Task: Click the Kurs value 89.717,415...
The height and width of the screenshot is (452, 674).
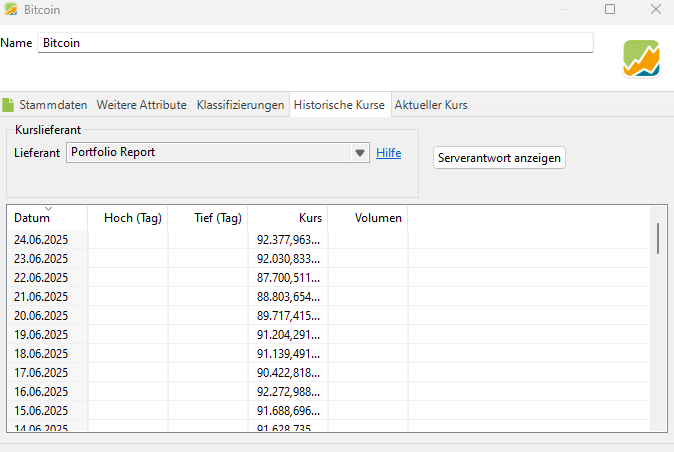Action: [x=288, y=315]
